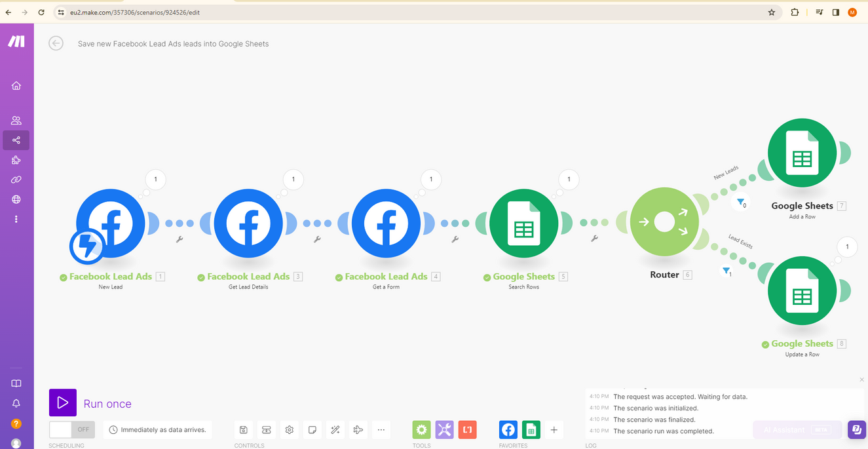Screen dimensions: 868x449
Task: Open the browser side panel icon
Action: [x=836, y=12]
